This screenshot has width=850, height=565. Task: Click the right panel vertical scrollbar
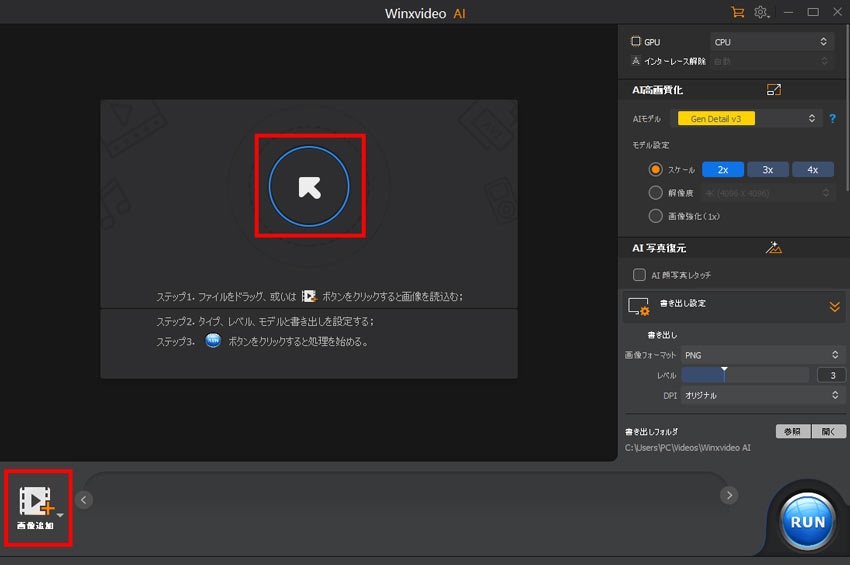(x=847, y=108)
